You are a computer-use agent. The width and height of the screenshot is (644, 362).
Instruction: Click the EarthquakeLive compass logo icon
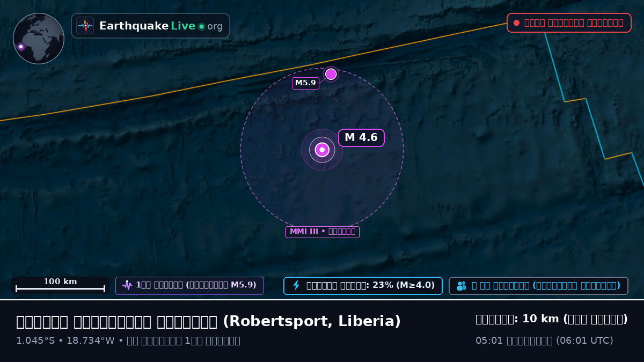click(x=85, y=26)
